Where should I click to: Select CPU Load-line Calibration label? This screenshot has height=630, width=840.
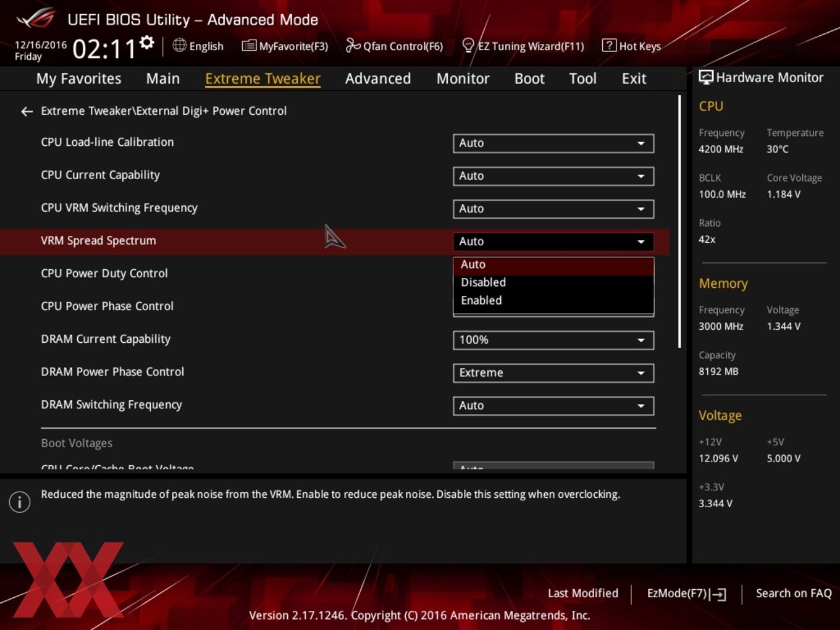[x=107, y=142]
